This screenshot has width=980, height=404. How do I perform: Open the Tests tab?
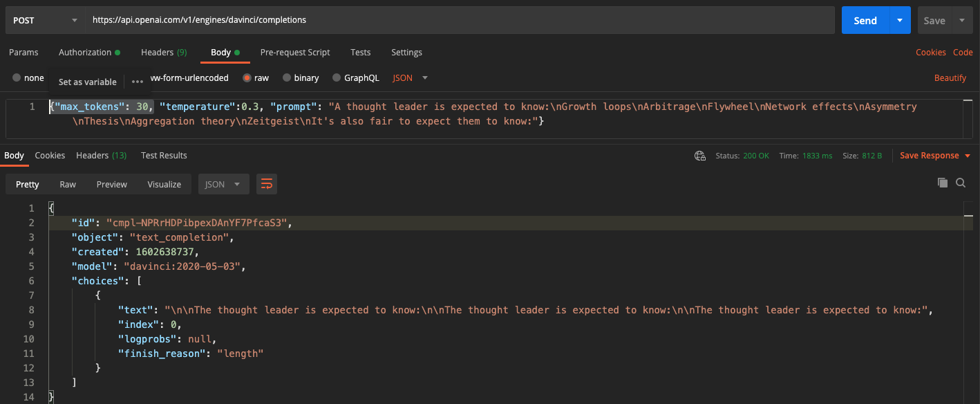click(361, 53)
